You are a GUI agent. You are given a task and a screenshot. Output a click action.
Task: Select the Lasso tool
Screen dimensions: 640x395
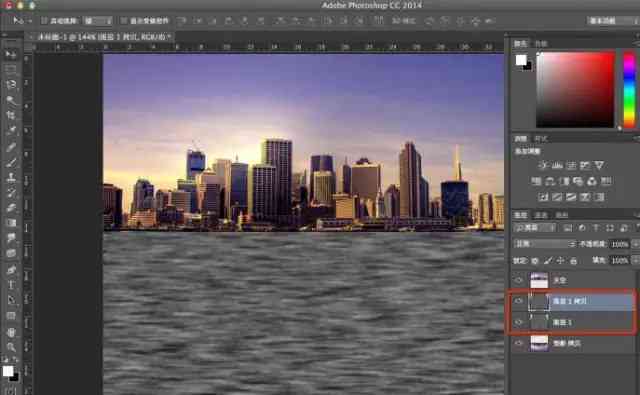coord(11,84)
